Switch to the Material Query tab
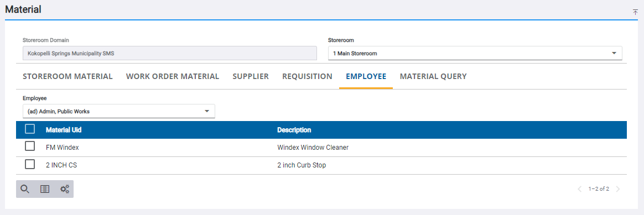This screenshot has height=215, width=644. (x=433, y=76)
